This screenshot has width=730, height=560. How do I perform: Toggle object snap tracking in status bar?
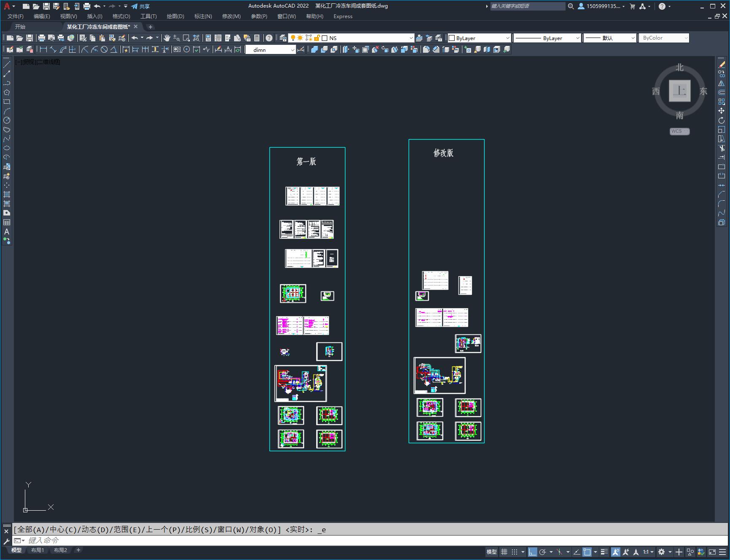click(576, 552)
